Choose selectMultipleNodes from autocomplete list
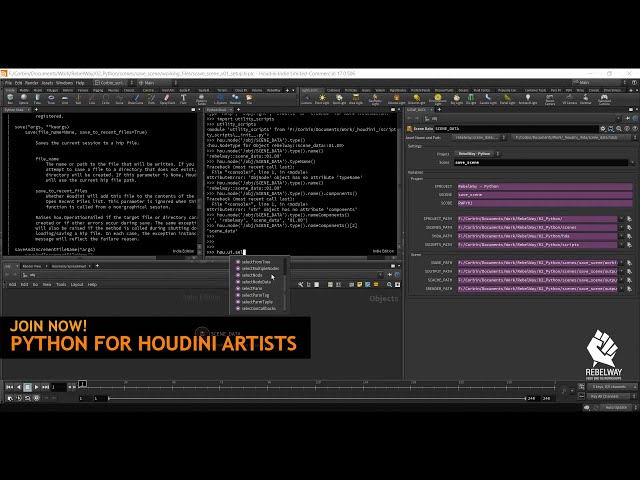Screen dimensions: 640x480 (260, 269)
